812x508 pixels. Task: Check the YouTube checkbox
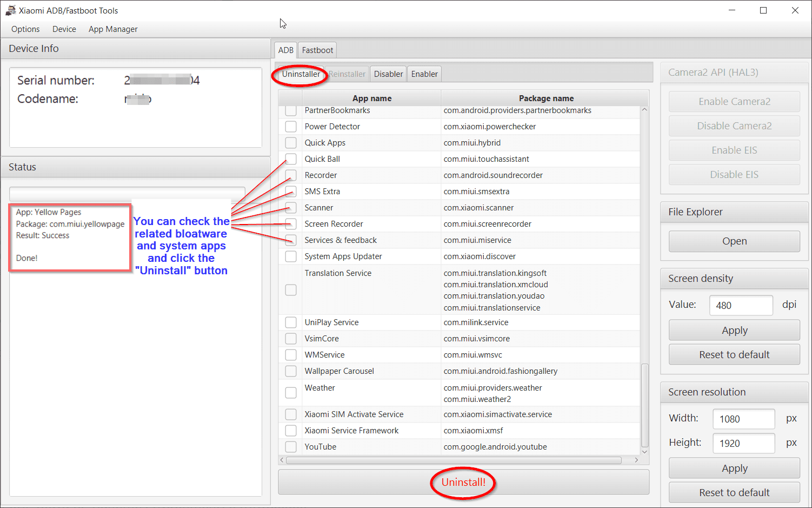click(291, 447)
